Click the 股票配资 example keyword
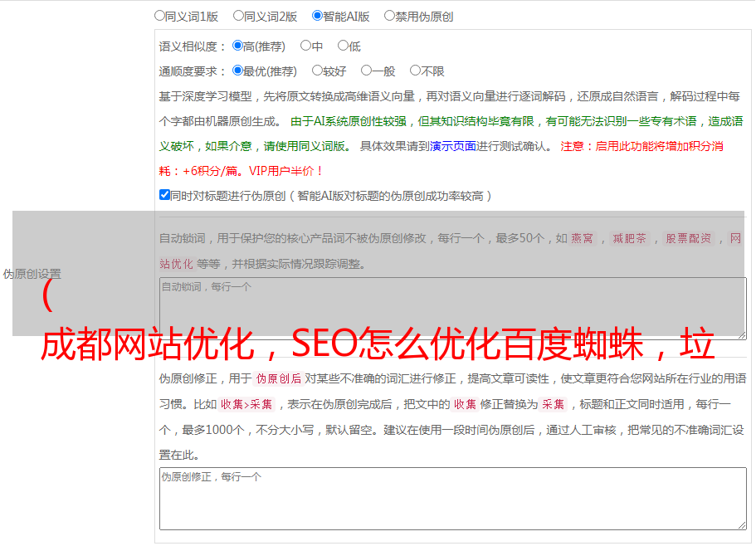 [x=689, y=238]
